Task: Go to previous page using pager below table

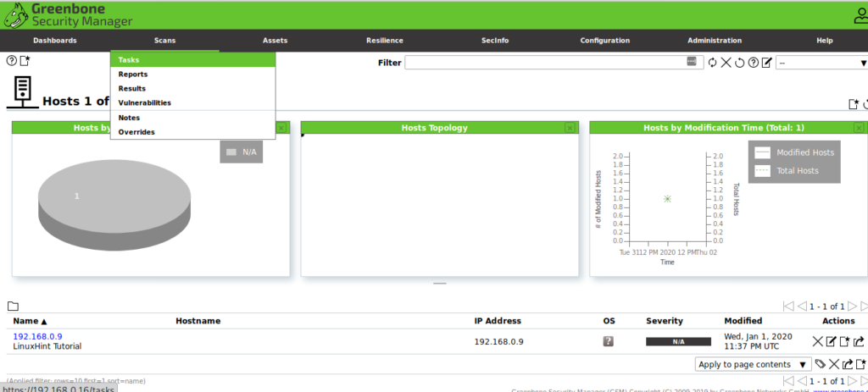Action: click(x=802, y=381)
